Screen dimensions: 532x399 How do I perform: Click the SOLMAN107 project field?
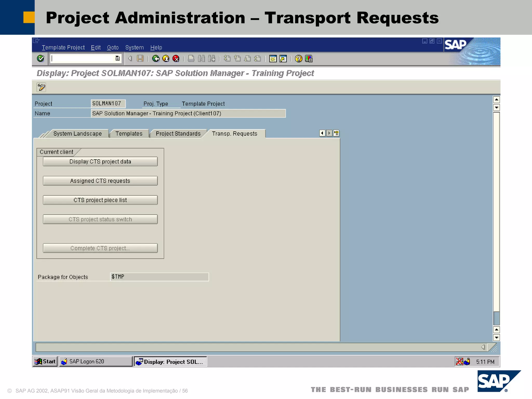(108, 104)
